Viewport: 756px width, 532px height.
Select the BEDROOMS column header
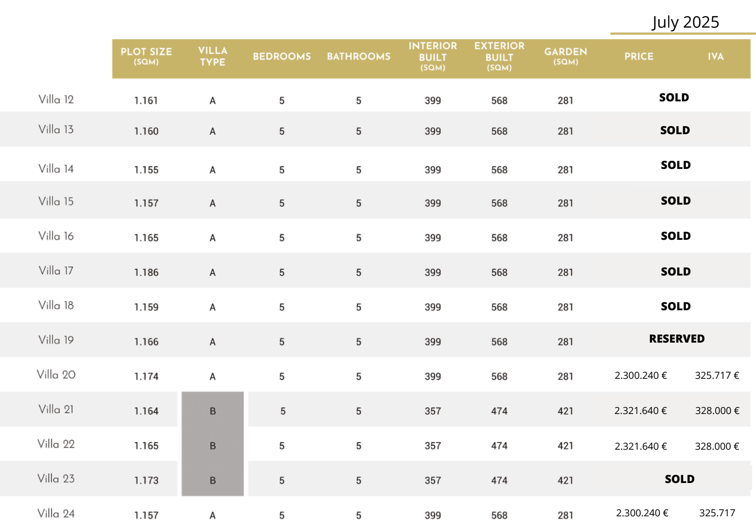coord(282,57)
